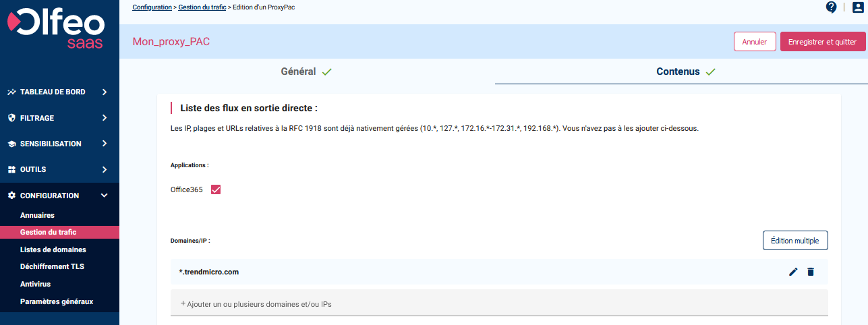Expand the Tableau de bord menu chevron
Image resolution: width=868 pixels, height=325 pixels.
[105, 92]
